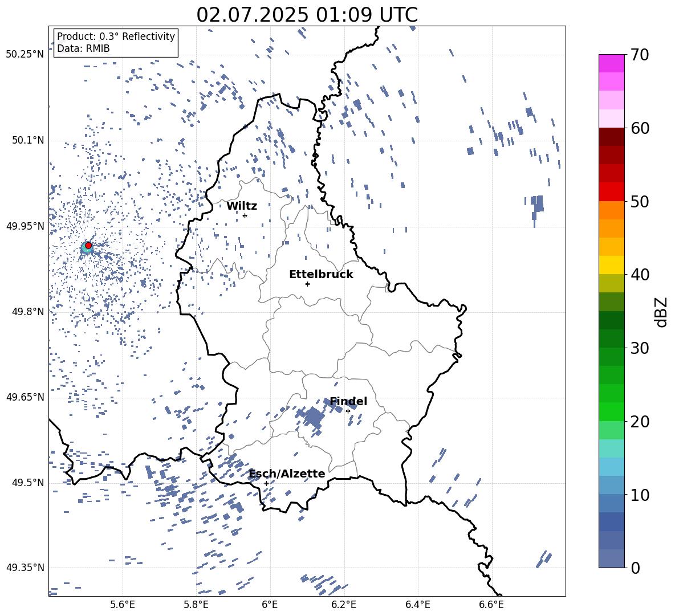Click the dark maroon colorbar segment below 60
The height and width of the screenshot is (616, 675).
pos(611,137)
